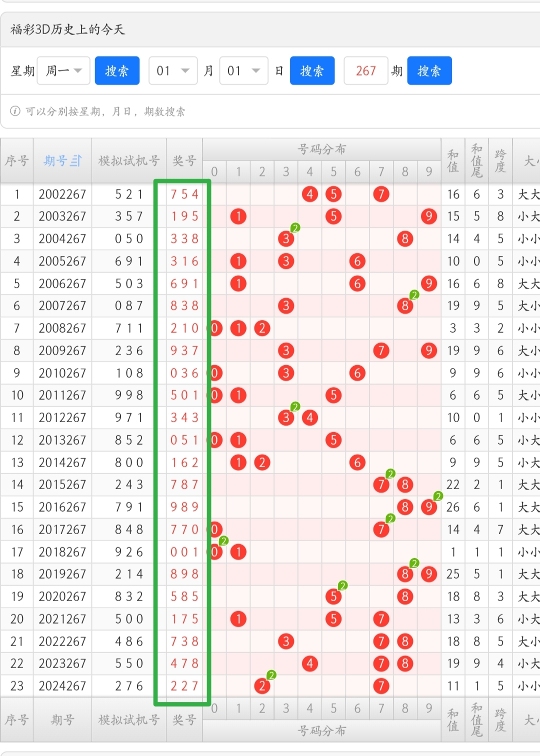Click winning number 2 1 0

pos(184,328)
